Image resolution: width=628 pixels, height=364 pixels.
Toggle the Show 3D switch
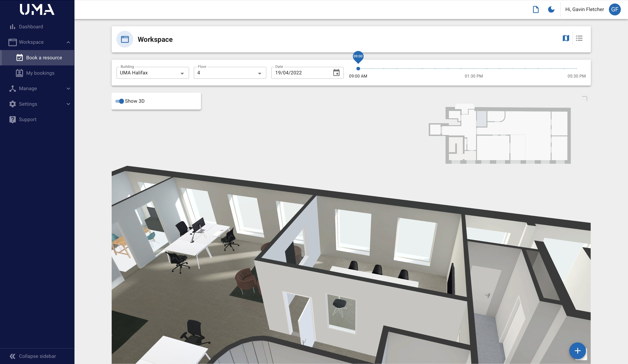(x=120, y=101)
